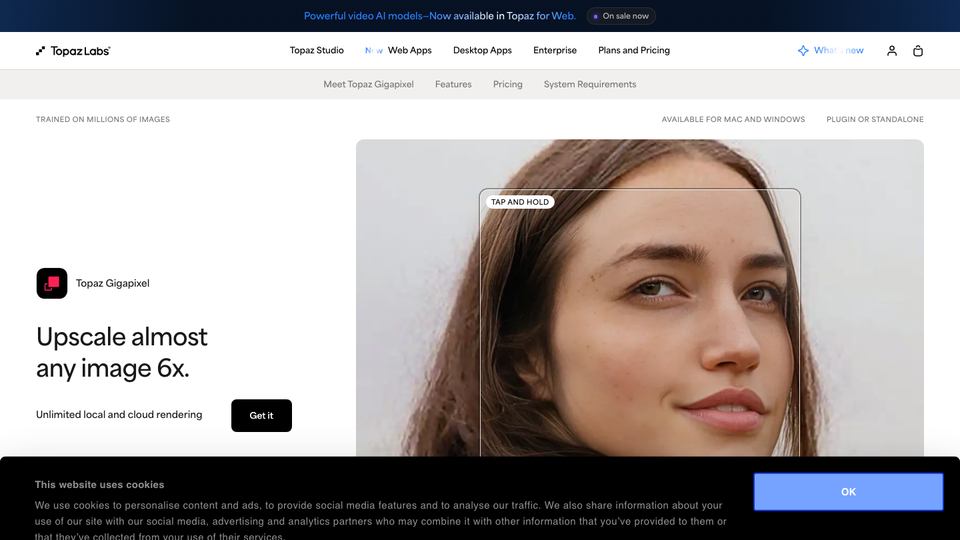This screenshot has height=540, width=960.
Task: Open the user account icon
Action: coord(891,51)
